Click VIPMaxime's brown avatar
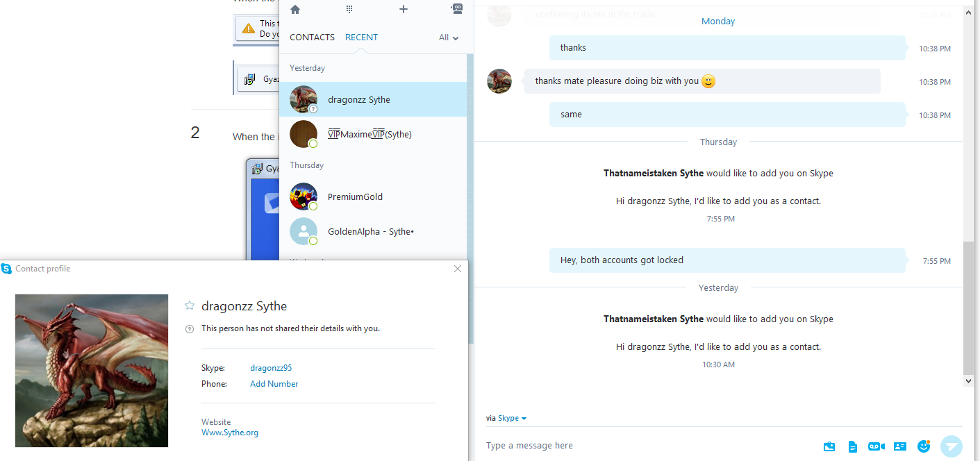This screenshot has height=461, width=980. (x=304, y=134)
